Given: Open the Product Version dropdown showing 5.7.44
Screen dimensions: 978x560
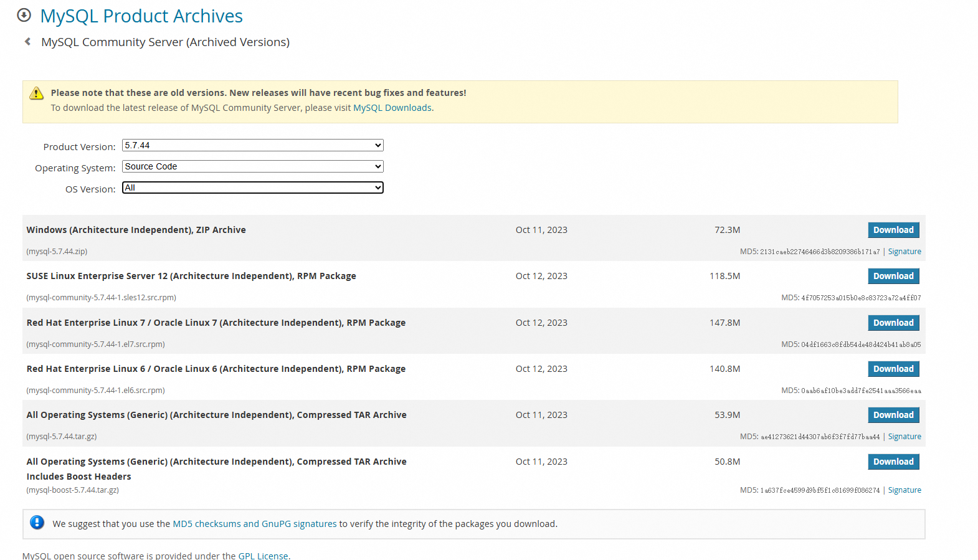Looking at the screenshot, I should [252, 145].
